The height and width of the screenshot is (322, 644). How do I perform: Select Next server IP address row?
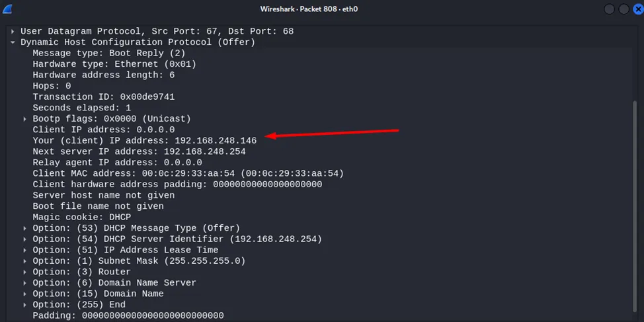click(139, 151)
